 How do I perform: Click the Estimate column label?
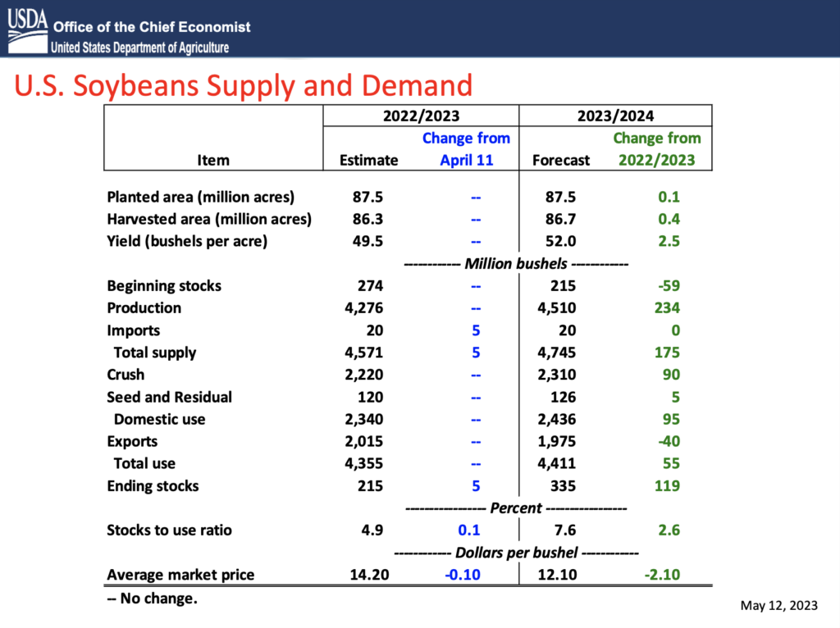coord(368,160)
